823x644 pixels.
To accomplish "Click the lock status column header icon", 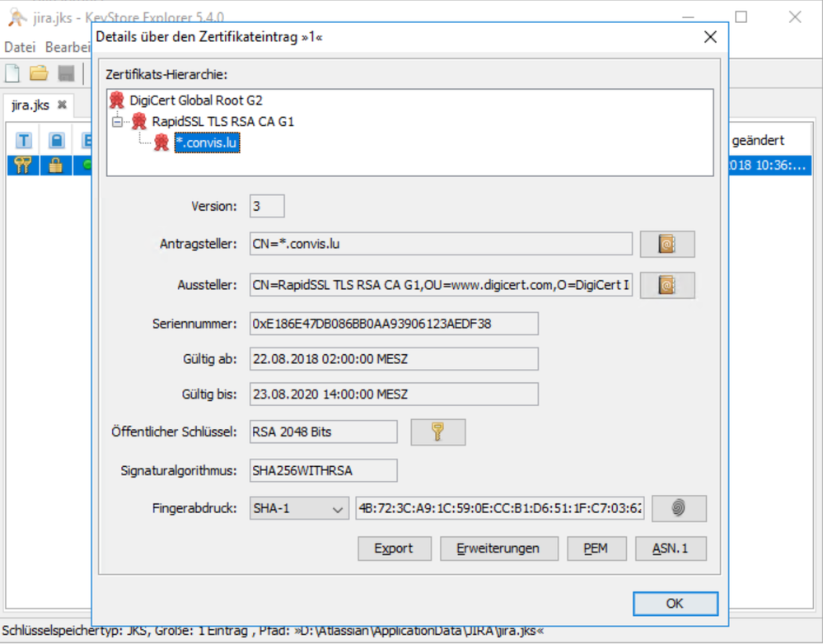I will click(56, 140).
